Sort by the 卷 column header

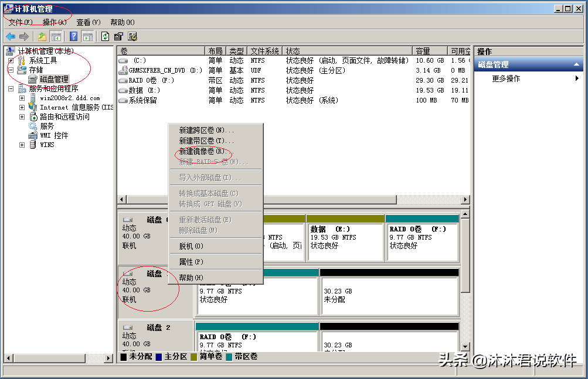pos(161,51)
